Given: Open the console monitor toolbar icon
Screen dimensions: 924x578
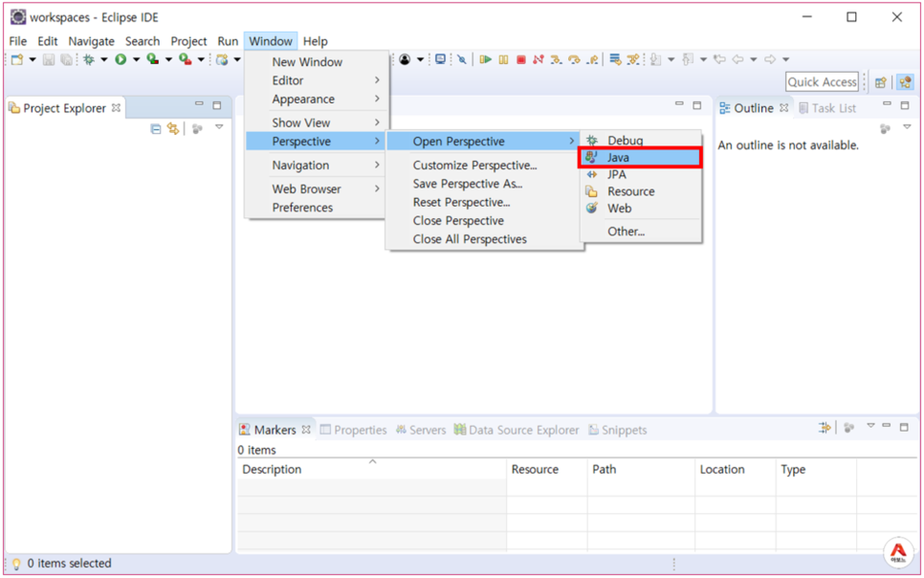Looking at the screenshot, I should 440,59.
